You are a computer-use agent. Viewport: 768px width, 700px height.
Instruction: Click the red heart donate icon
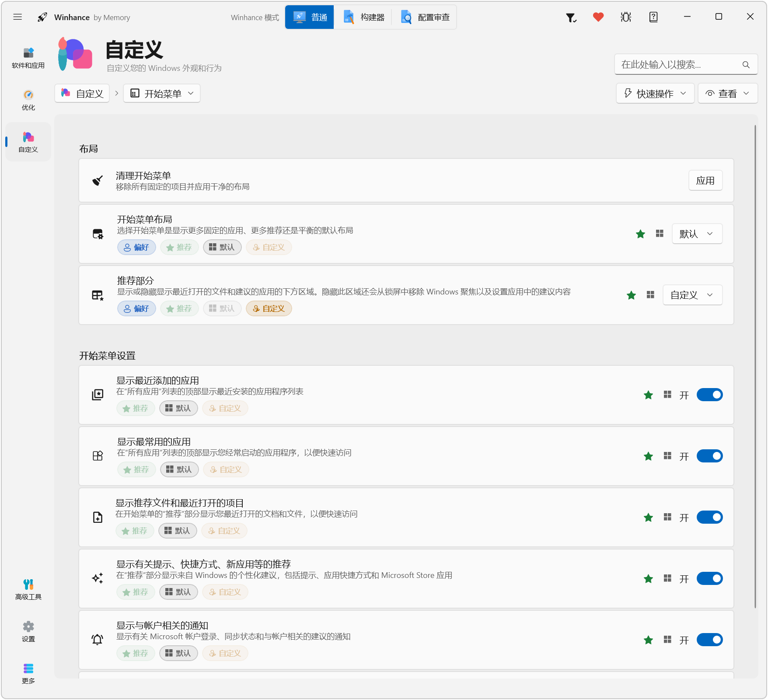pos(598,17)
